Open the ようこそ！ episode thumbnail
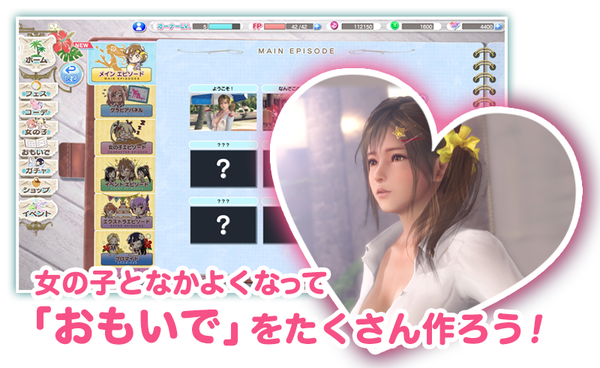This screenshot has width=600, height=368. tap(223, 112)
